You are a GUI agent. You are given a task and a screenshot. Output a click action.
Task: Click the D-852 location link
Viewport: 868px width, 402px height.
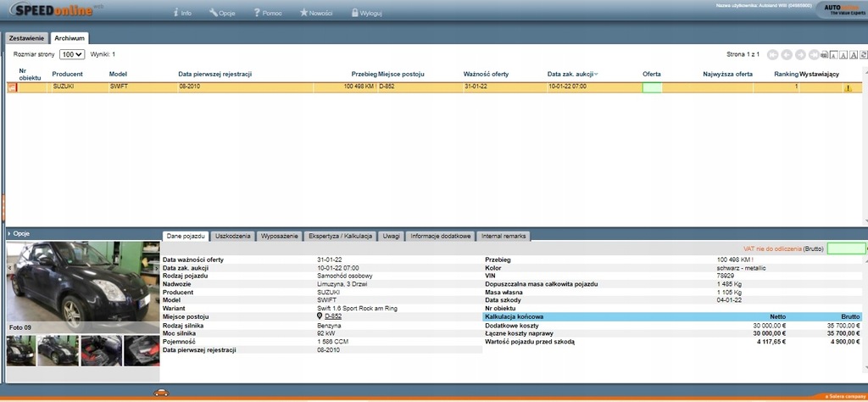click(333, 315)
